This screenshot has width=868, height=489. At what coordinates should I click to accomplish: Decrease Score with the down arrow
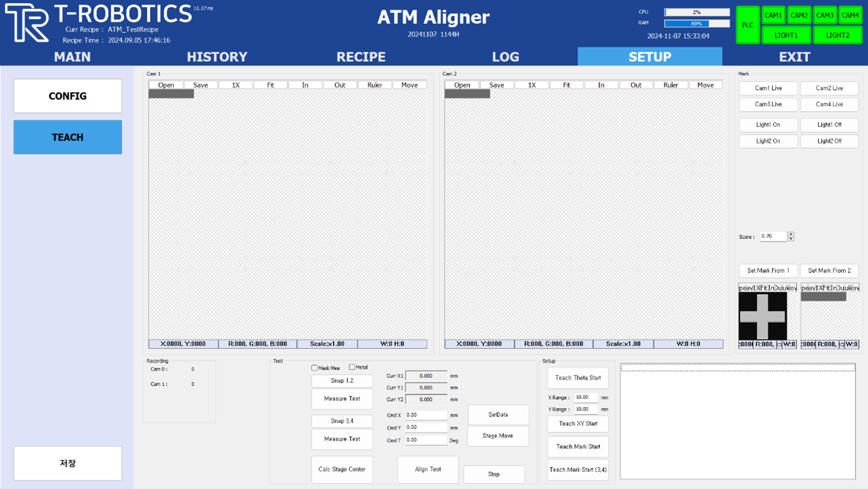click(791, 239)
